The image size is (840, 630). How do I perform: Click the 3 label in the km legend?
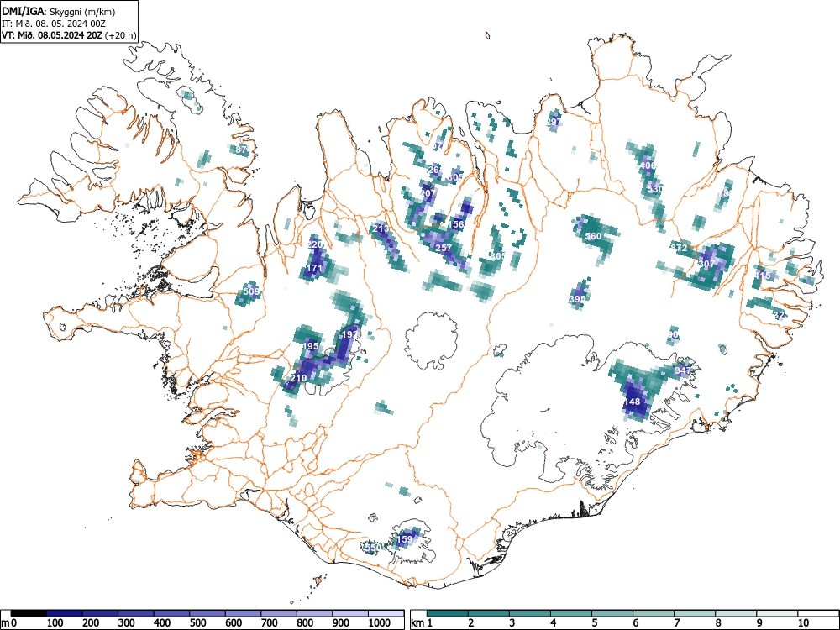click(x=512, y=623)
